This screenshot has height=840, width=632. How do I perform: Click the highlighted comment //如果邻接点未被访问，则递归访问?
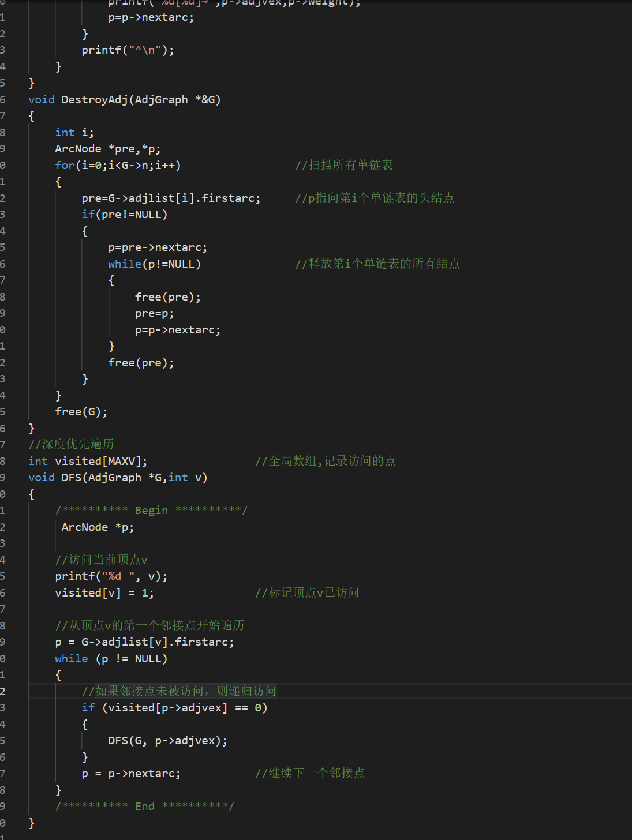coord(179,692)
